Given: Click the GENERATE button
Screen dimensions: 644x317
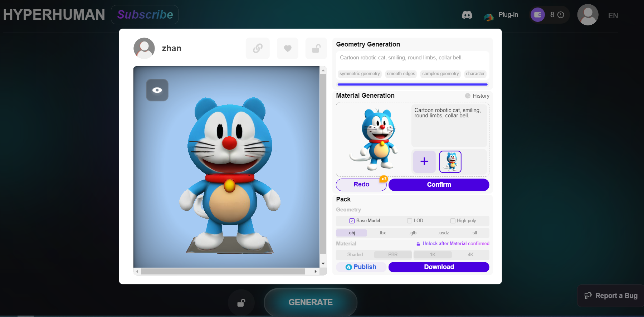Looking at the screenshot, I should click(x=311, y=302).
